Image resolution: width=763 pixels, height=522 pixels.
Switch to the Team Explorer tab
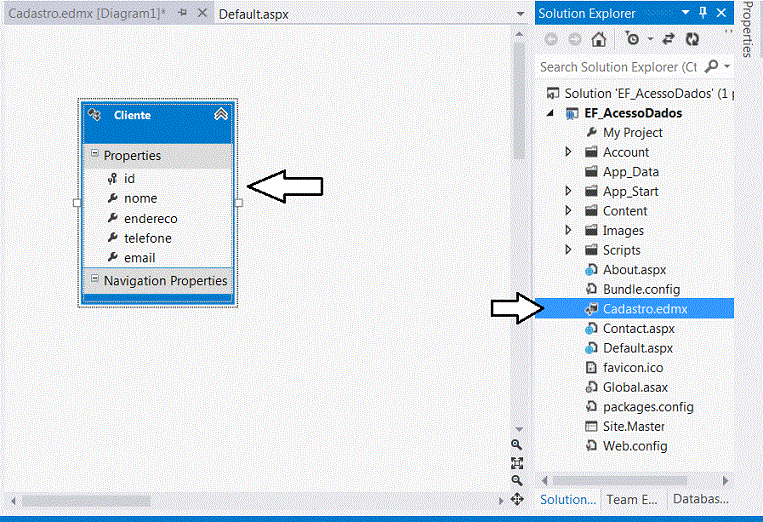634,499
